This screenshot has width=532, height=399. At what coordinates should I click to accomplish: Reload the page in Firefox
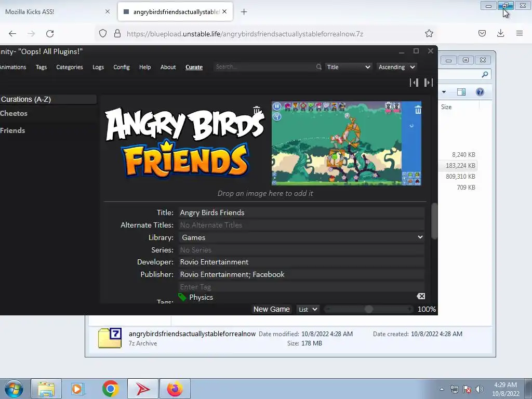(50, 34)
